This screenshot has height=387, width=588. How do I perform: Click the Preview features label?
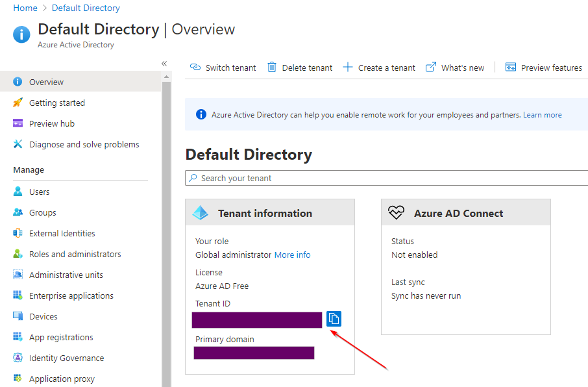[551, 68]
